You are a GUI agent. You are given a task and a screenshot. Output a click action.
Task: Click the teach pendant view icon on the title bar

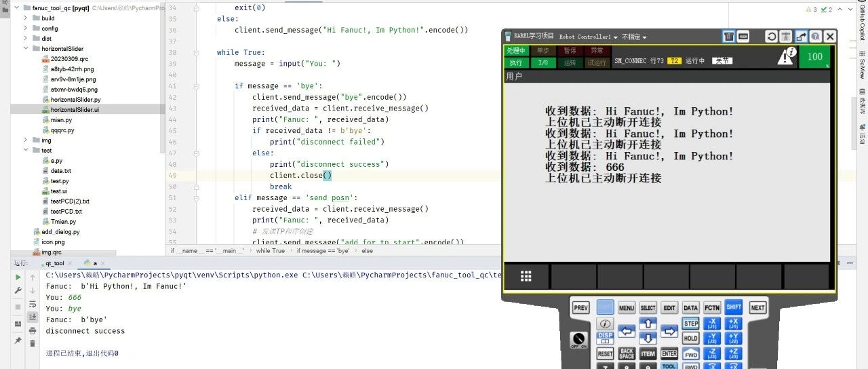pos(728,37)
